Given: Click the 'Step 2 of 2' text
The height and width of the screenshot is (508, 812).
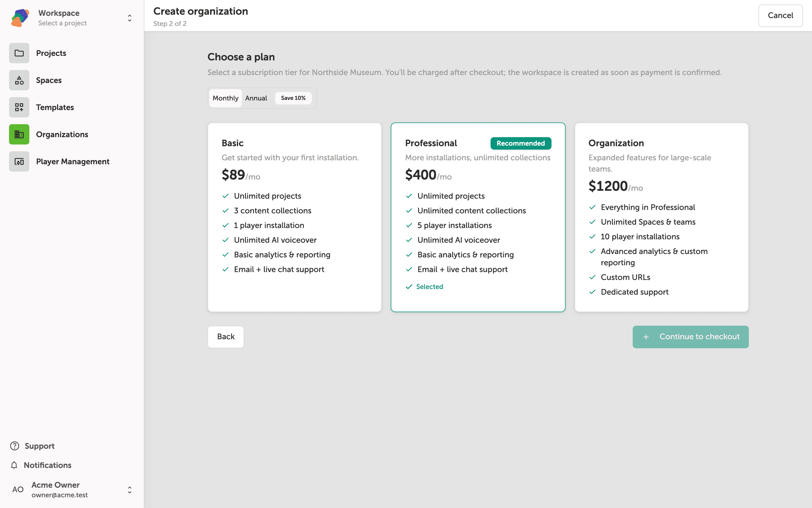Looking at the screenshot, I should (170, 23).
